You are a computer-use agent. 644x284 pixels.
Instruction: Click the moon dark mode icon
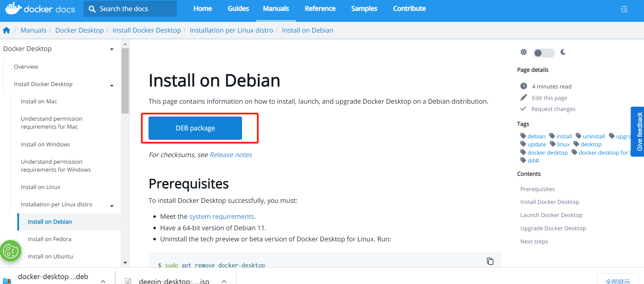[563, 52]
